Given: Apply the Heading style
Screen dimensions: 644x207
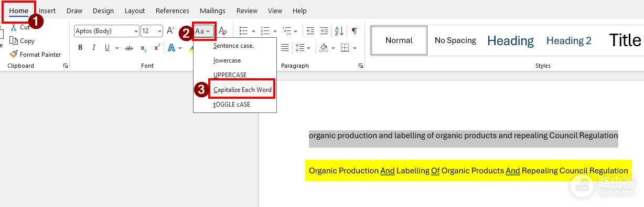Looking at the screenshot, I should [x=510, y=40].
